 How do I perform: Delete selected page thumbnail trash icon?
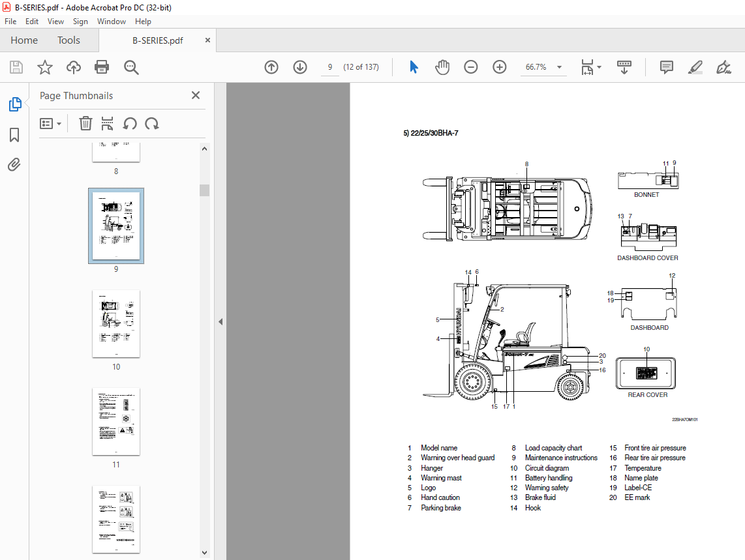[85, 123]
